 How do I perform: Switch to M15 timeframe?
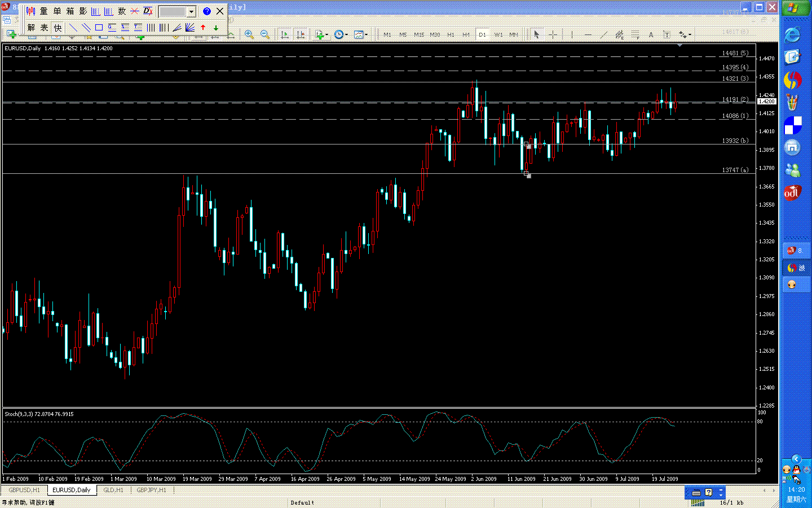[419, 34]
